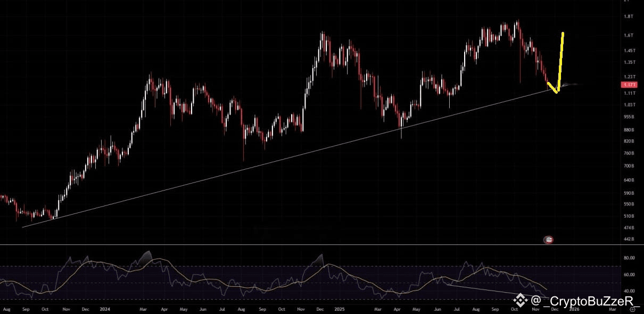Image resolution: width=644 pixels, height=314 pixels.
Task: Click the 442B price axis label
Action: coord(629,239)
